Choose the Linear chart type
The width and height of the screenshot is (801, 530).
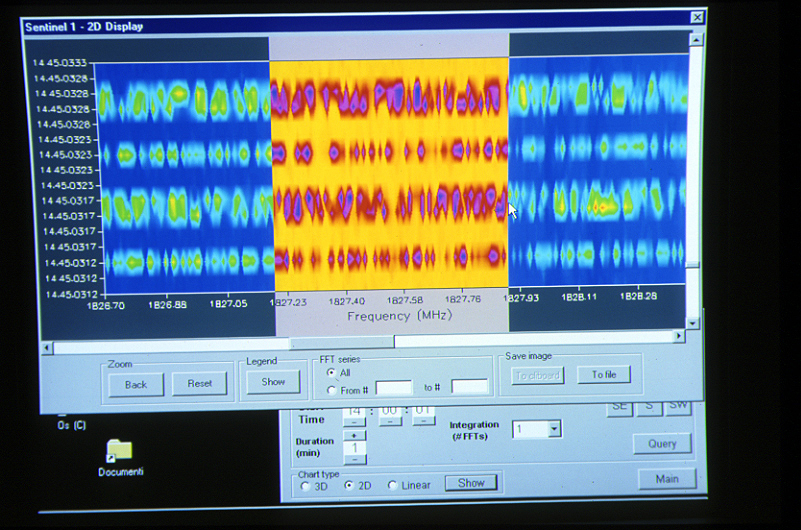392,485
